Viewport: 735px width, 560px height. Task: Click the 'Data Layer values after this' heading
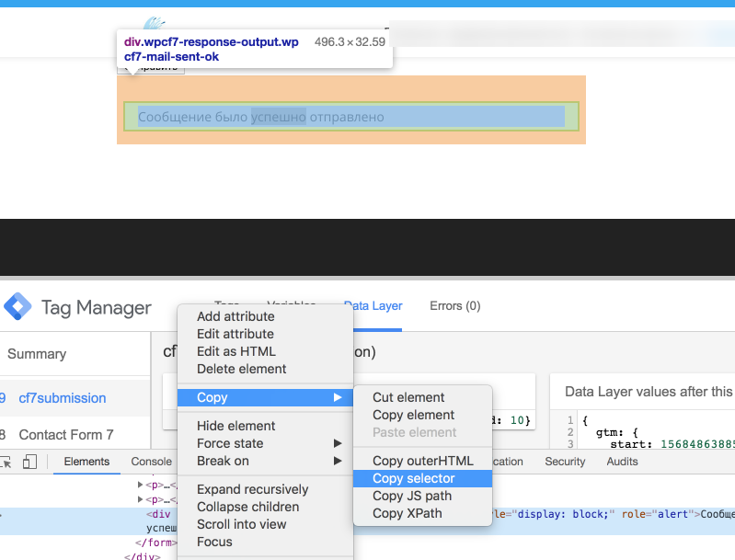(649, 392)
